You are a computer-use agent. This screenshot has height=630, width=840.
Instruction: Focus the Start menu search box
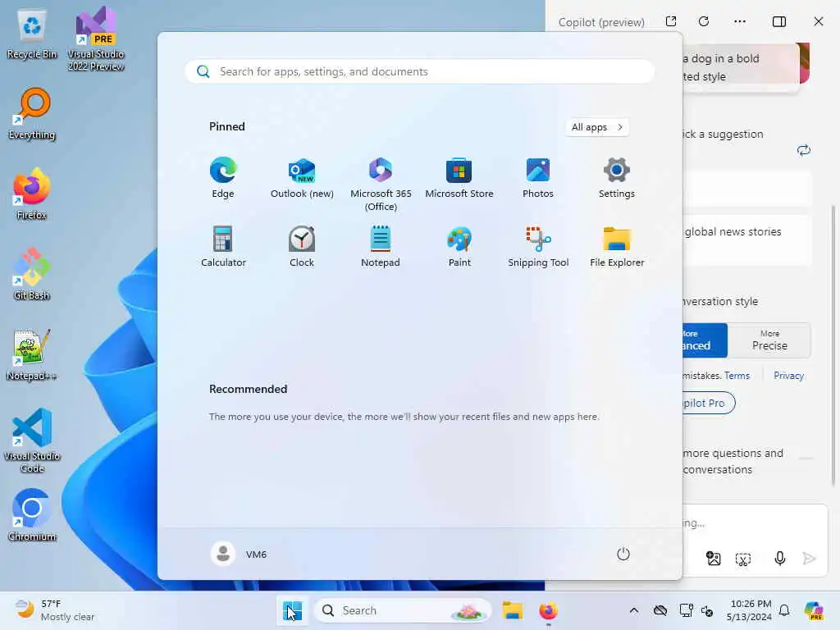(419, 71)
